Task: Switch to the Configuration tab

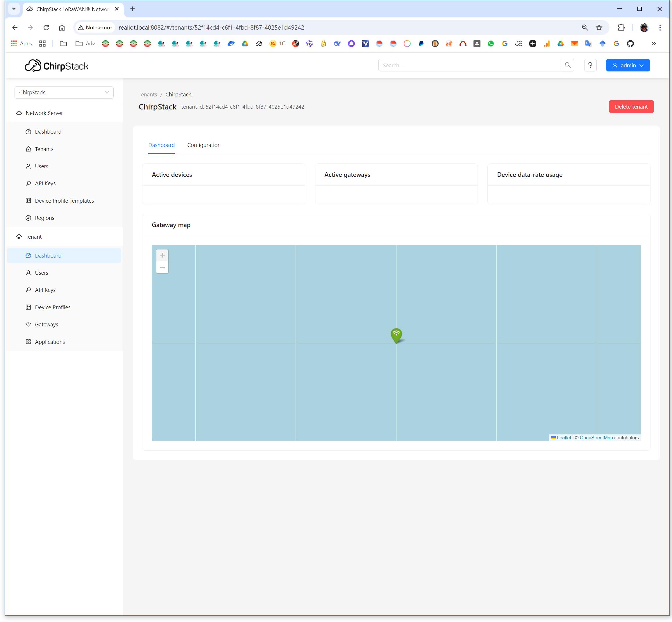Action: (204, 145)
